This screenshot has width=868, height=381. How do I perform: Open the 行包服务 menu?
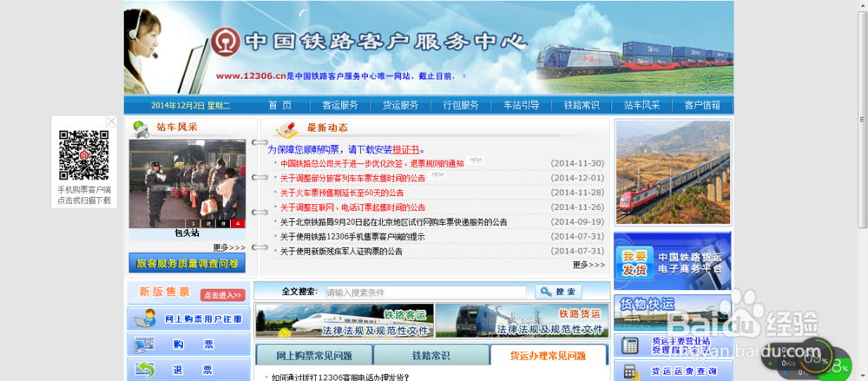click(461, 105)
